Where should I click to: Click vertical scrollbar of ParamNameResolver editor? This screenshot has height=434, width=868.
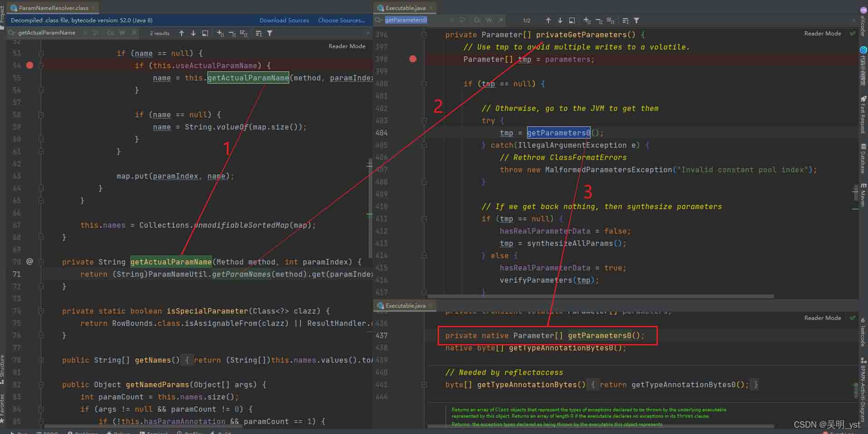coord(370,209)
